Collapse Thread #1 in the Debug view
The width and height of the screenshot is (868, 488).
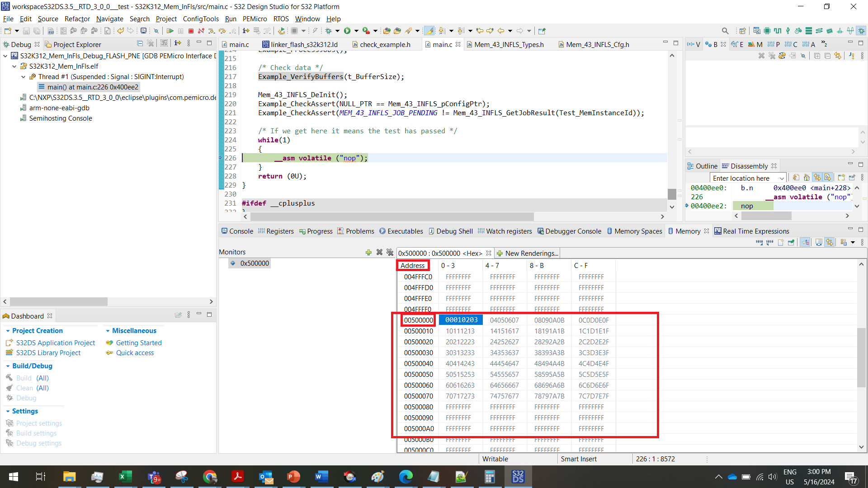click(23, 76)
